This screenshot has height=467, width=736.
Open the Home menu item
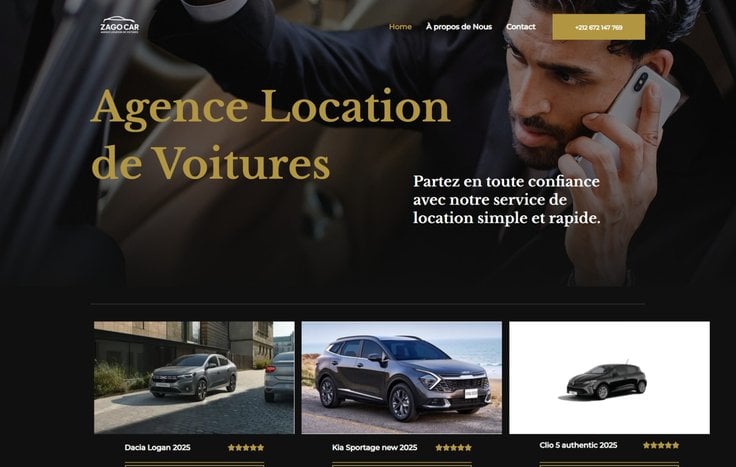400,27
